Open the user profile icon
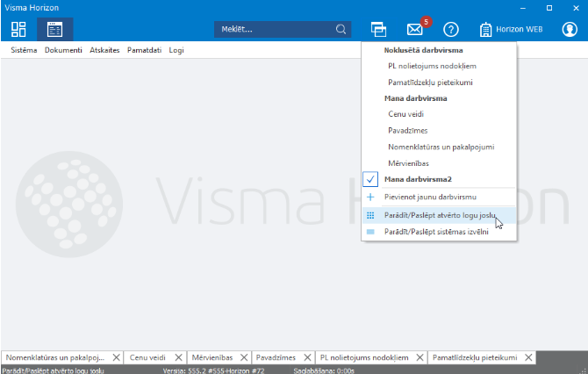588x374 pixels. click(x=570, y=29)
